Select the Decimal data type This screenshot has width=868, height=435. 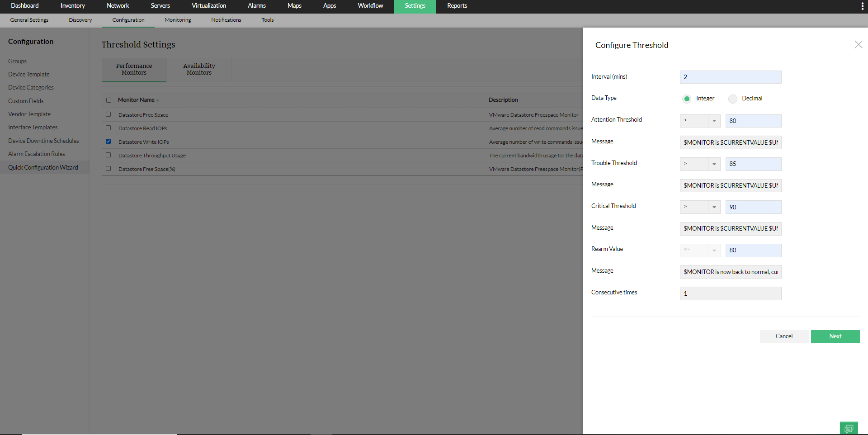click(732, 99)
